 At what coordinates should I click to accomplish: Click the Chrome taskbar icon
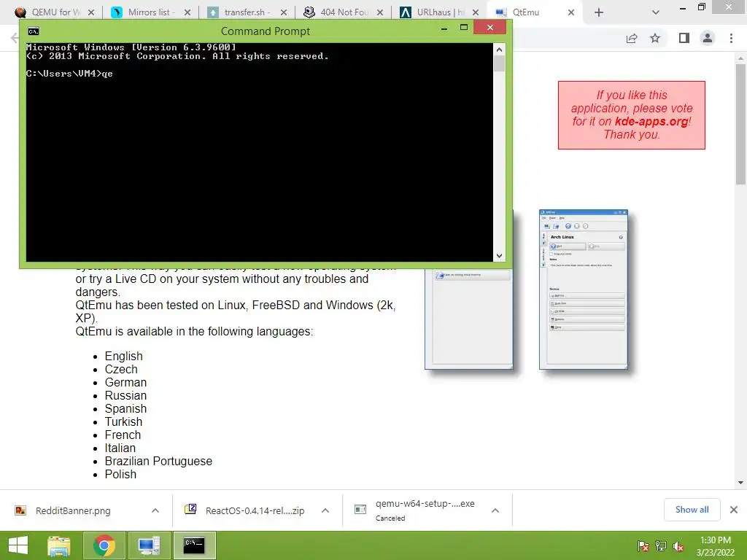click(x=104, y=545)
